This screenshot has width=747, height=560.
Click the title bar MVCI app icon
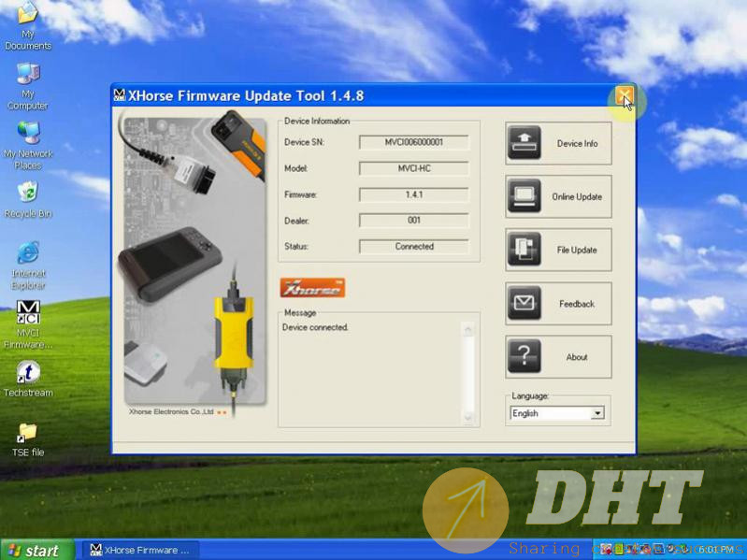point(120,95)
